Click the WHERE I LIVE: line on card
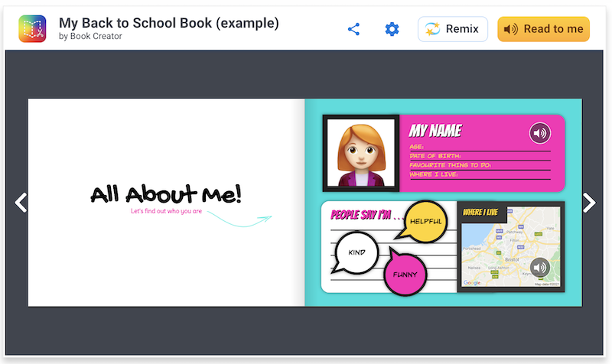This screenshot has height=364, width=612. (480, 175)
